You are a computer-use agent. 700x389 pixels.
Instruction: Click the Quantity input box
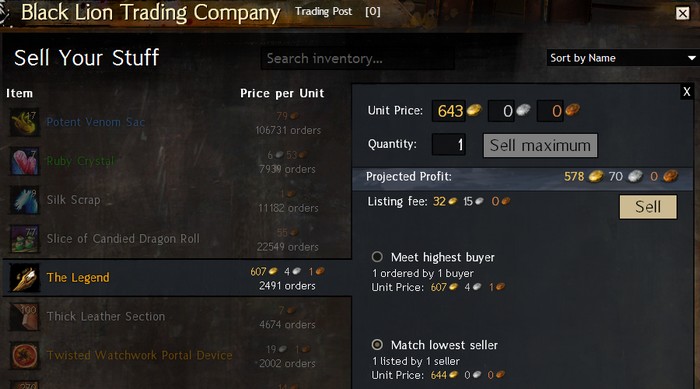(x=449, y=144)
